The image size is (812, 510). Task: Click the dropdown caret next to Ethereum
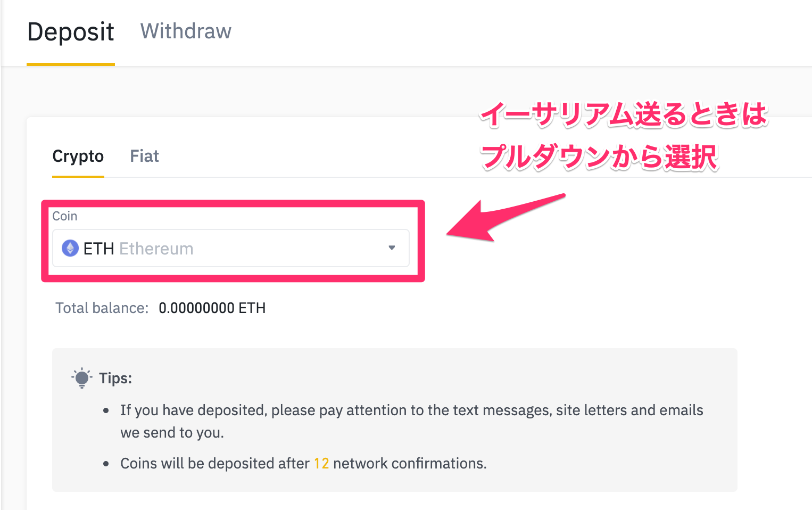392,248
